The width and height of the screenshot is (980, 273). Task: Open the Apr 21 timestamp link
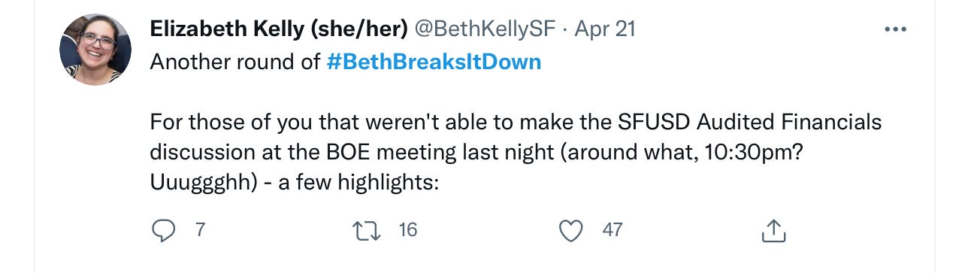(605, 29)
